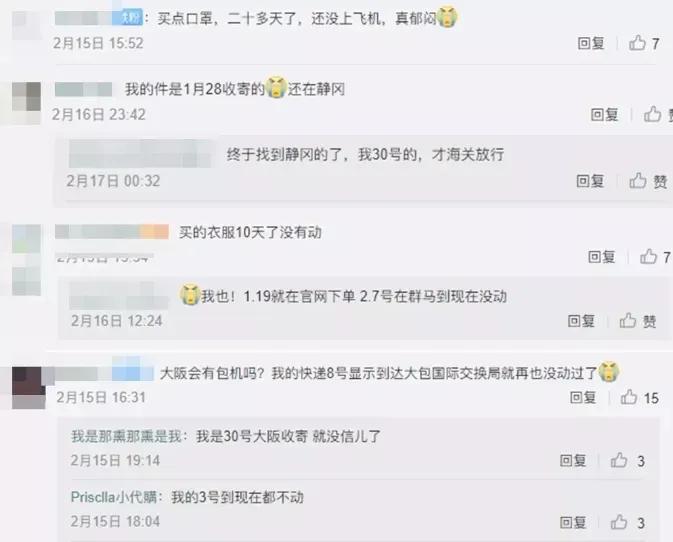Open user 我是那熏那熏是我 profile
Image resolution: width=673 pixels, height=542 pixels.
pyautogui.click(x=126, y=436)
